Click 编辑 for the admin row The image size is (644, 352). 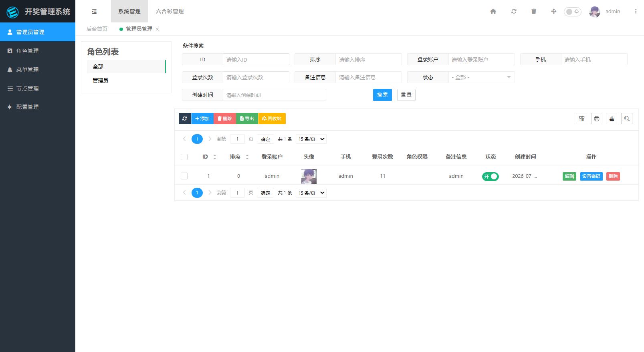(569, 176)
